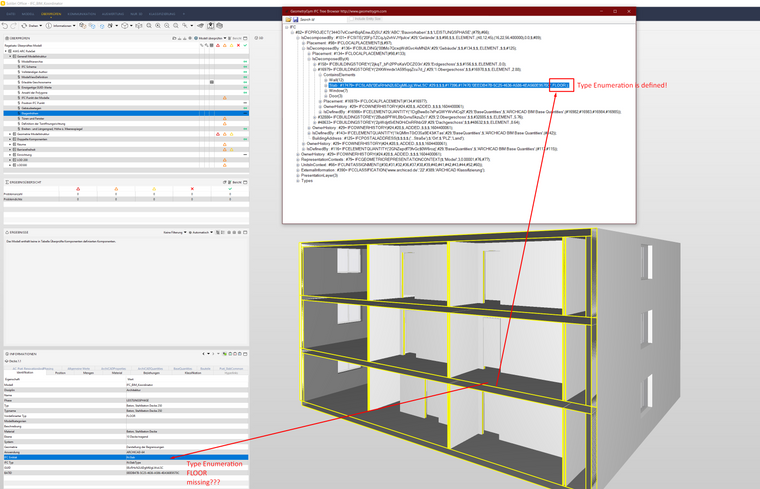Open the Klassifikation tab in Informationen

193,373
